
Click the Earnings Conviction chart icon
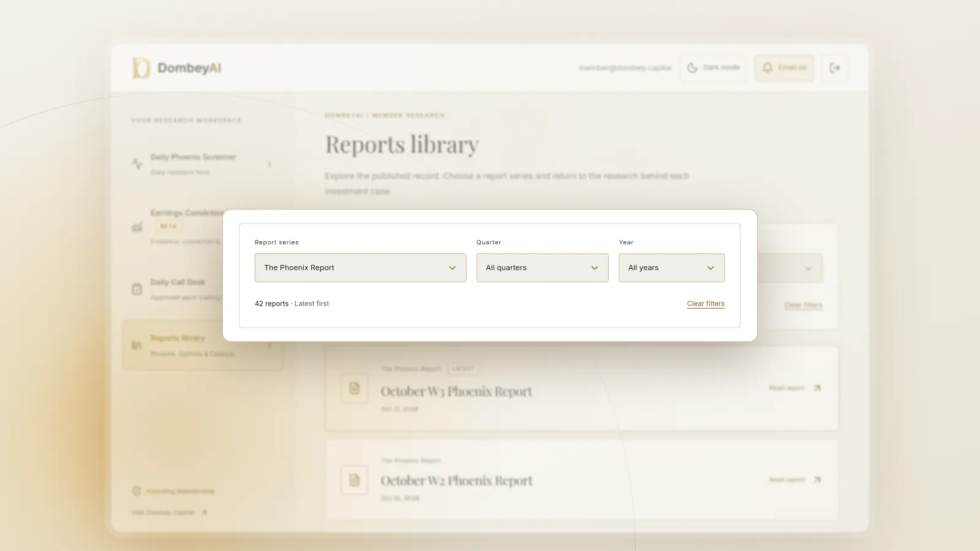pyautogui.click(x=137, y=227)
